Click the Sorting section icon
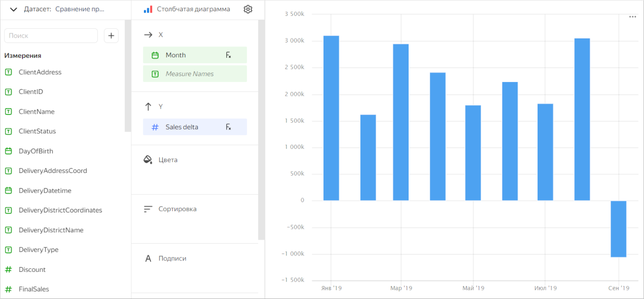 point(147,209)
